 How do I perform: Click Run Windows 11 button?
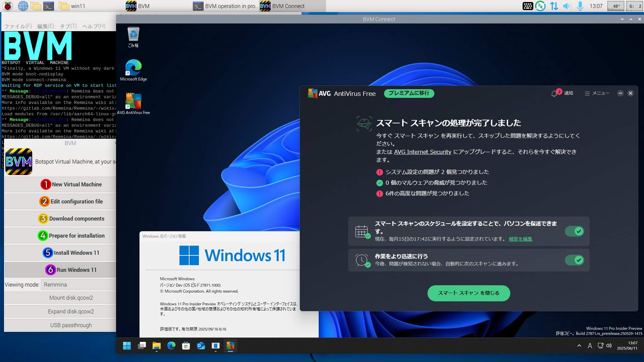60,270
